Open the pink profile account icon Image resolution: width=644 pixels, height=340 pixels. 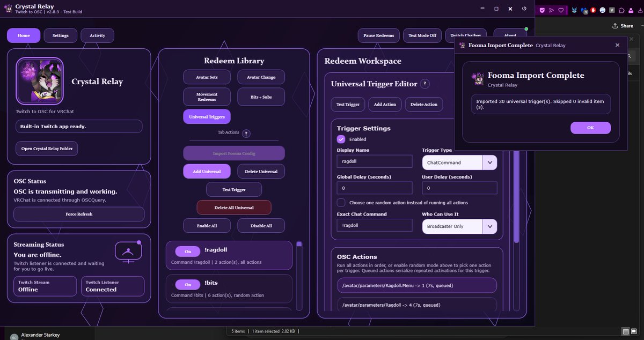pos(631,10)
